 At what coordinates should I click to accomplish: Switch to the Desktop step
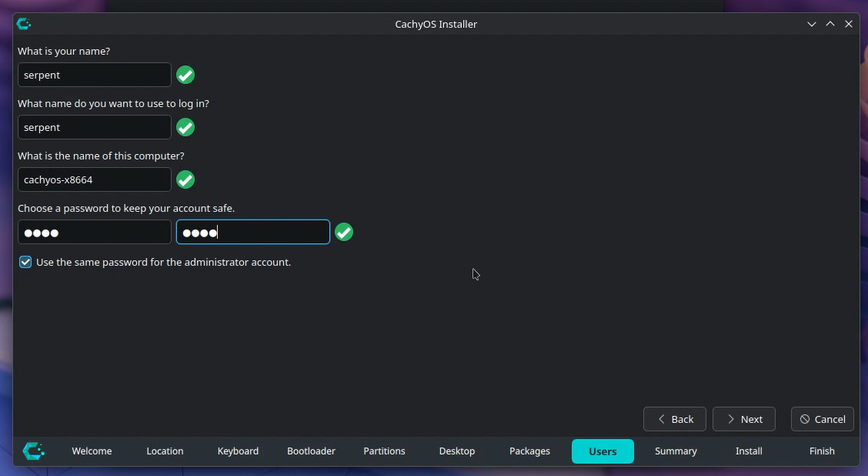pyautogui.click(x=457, y=451)
